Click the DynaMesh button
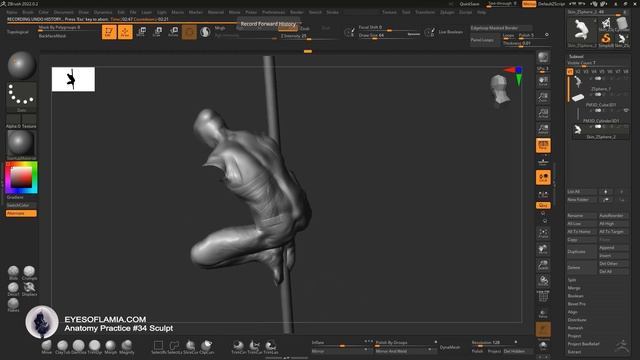640x360 pixels. 450,347
